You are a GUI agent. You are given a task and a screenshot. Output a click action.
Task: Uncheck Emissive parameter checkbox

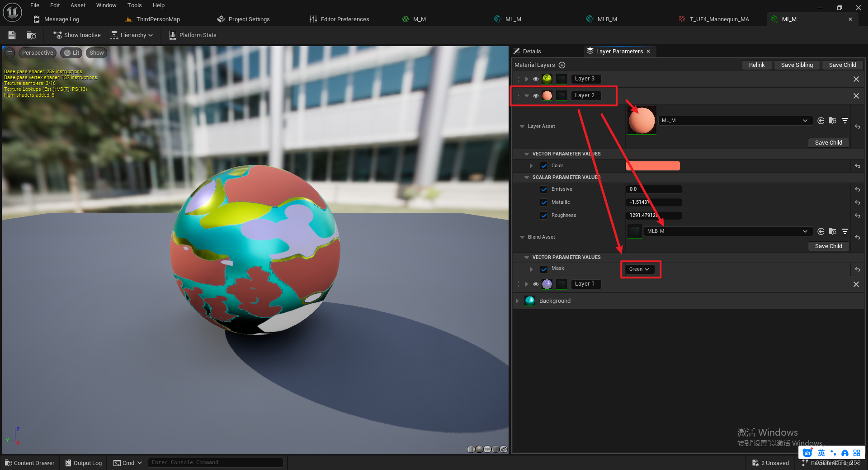(544, 189)
